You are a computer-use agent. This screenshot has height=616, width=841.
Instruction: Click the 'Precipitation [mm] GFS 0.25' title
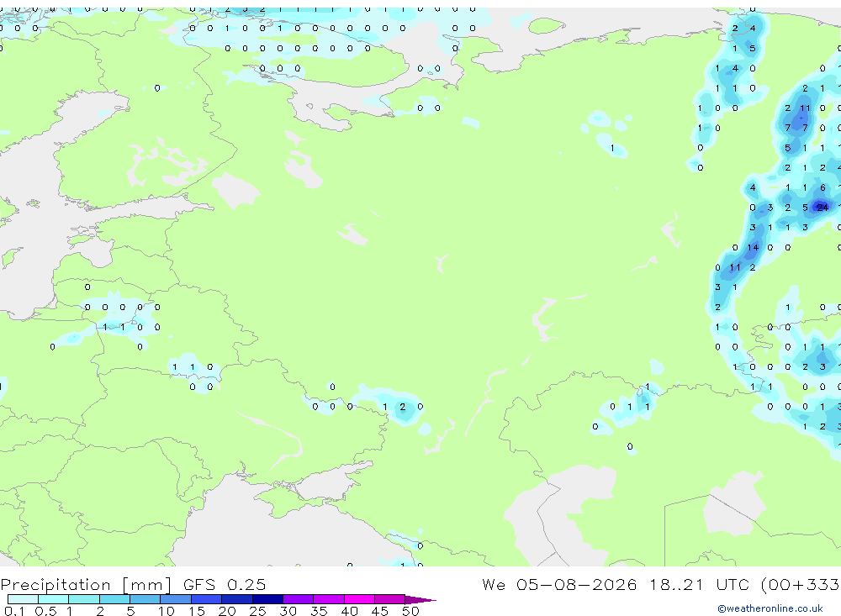(133, 584)
